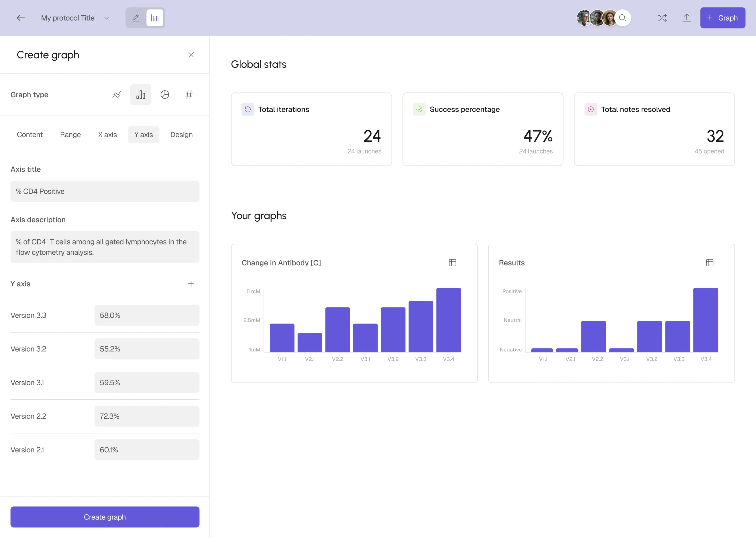This screenshot has height=538, width=756.
Task: Select the line chart graph type
Action: 117,95
